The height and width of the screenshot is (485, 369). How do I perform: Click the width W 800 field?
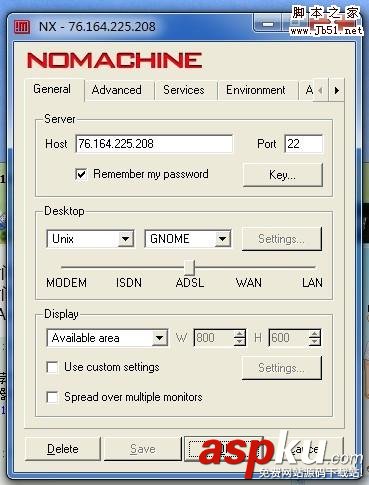pos(213,338)
